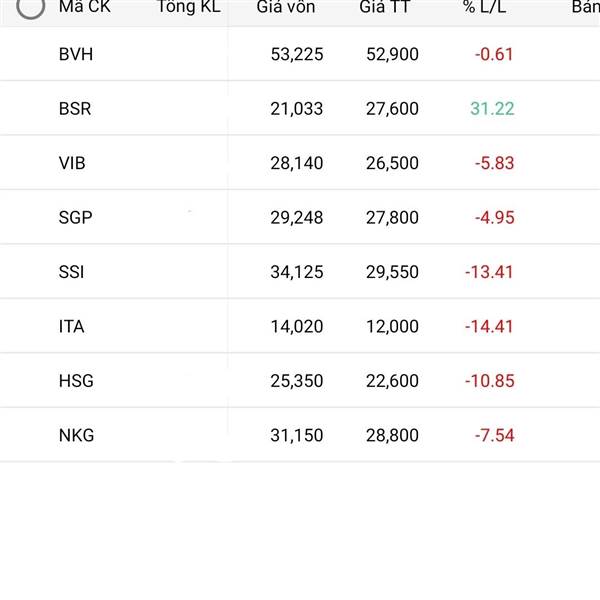The image size is (600, 600).
Task: Select the VIB stock code
Action: click(x=72, y=163)
